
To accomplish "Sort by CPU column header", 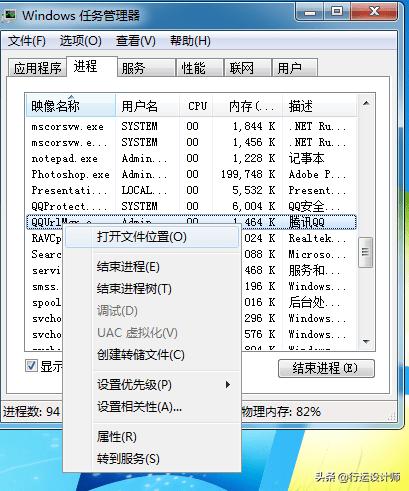I will (x=196, y=106).
